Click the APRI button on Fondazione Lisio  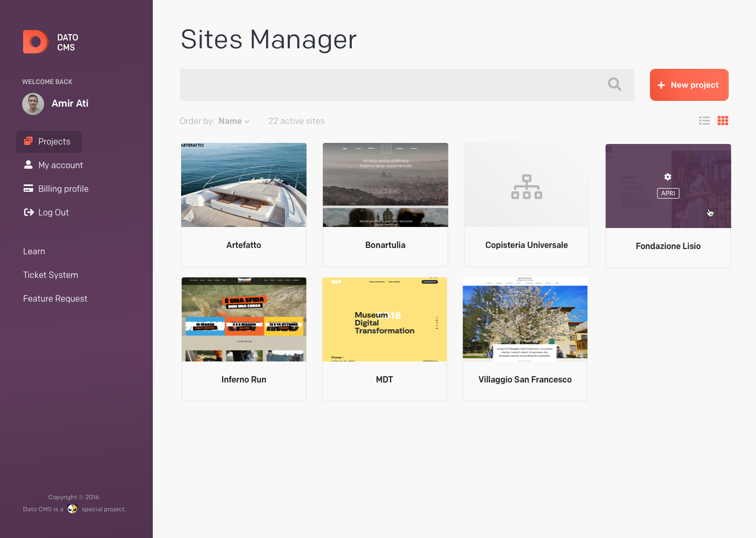668,193
